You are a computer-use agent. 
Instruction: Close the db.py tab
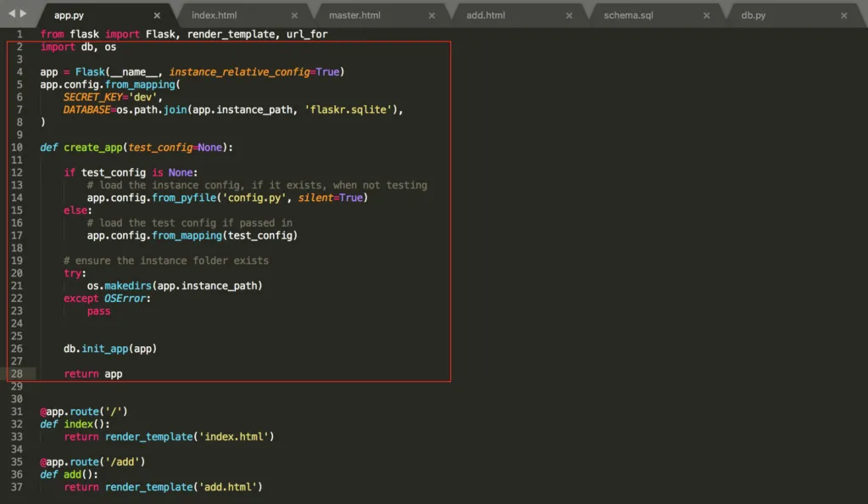[x=843, y=15]
